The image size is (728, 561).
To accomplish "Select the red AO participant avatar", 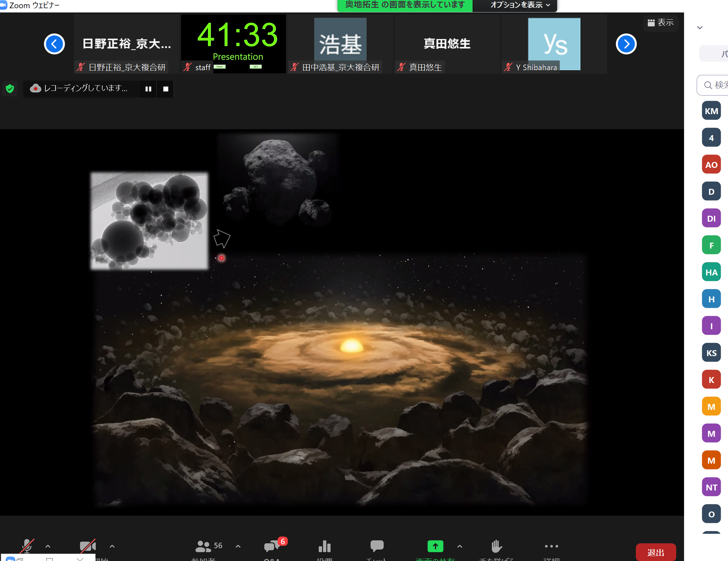I will [711, 164].
